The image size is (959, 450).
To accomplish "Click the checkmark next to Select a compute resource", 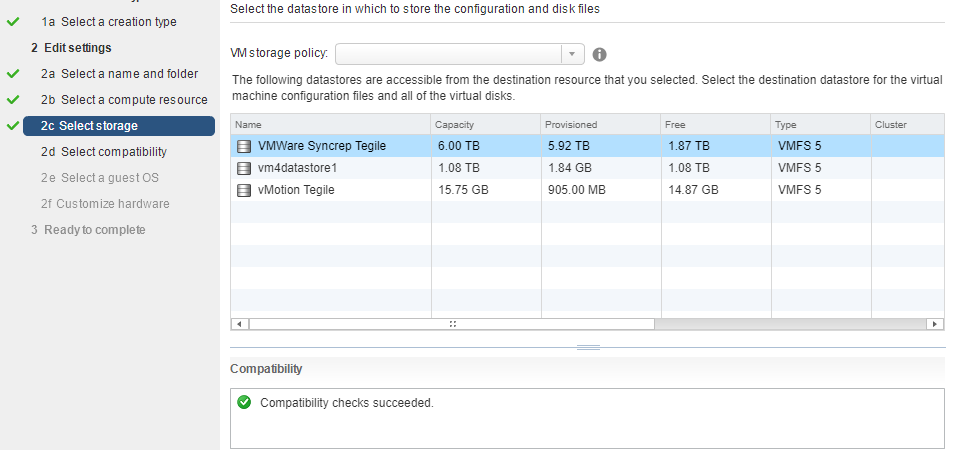I will click(x=13, y=99).
